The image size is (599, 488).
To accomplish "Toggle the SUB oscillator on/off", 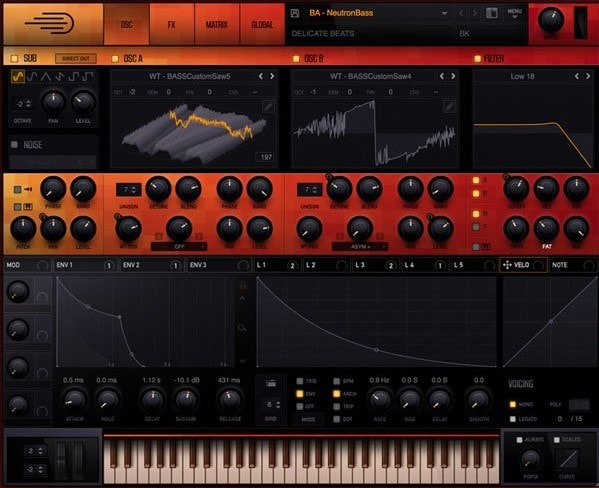I will pyautogui.click(x=15, y=58).
